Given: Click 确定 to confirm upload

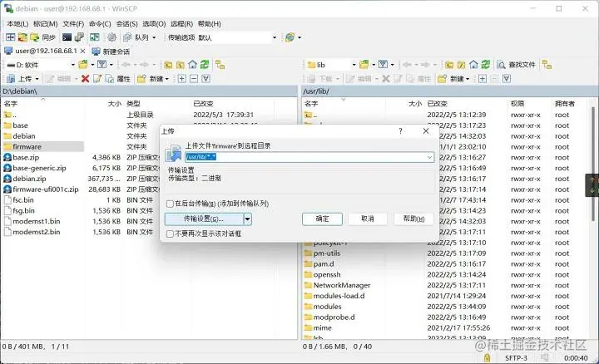Looking at the screenshot, I should [x=322, y=219].
